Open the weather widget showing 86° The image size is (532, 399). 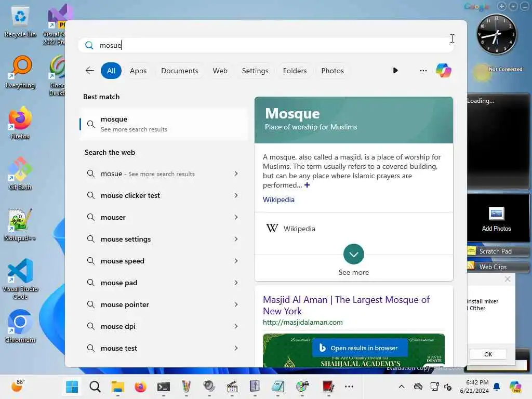click(x=18, y=386)
